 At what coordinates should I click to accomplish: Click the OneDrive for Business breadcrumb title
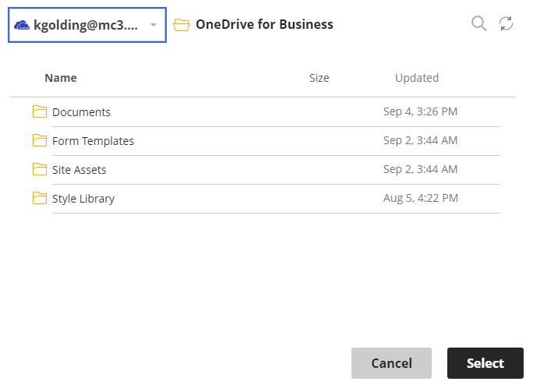click(x=264, y=24)
